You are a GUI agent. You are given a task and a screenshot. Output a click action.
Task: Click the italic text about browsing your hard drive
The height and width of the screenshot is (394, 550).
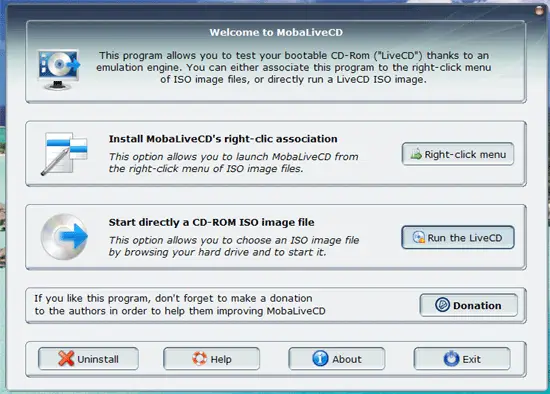click(x=234, y=246)
